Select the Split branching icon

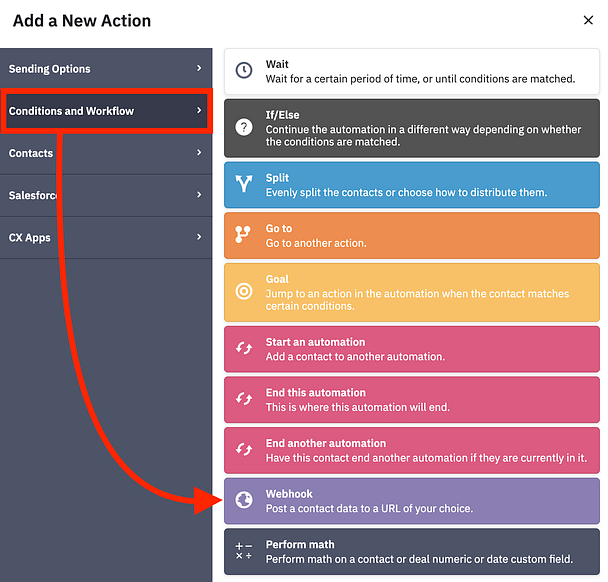point(244,184)
